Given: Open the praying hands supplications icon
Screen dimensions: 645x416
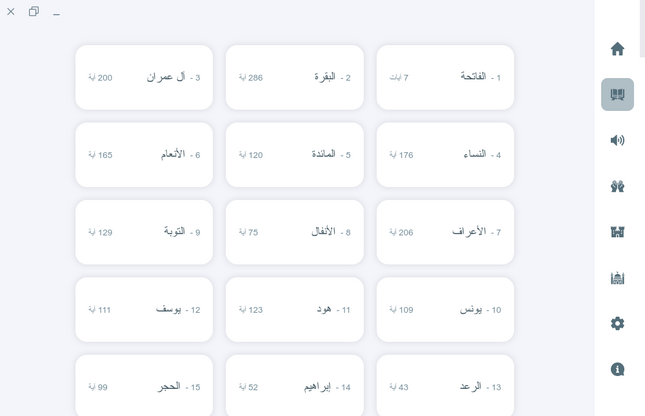Looking at the screenshot, I should pos(617,186).
